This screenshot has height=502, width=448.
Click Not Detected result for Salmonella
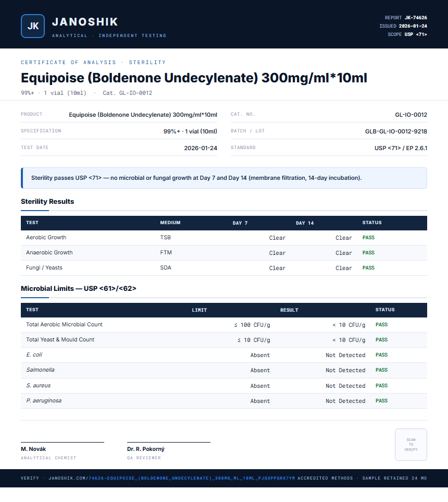[345, 370]
